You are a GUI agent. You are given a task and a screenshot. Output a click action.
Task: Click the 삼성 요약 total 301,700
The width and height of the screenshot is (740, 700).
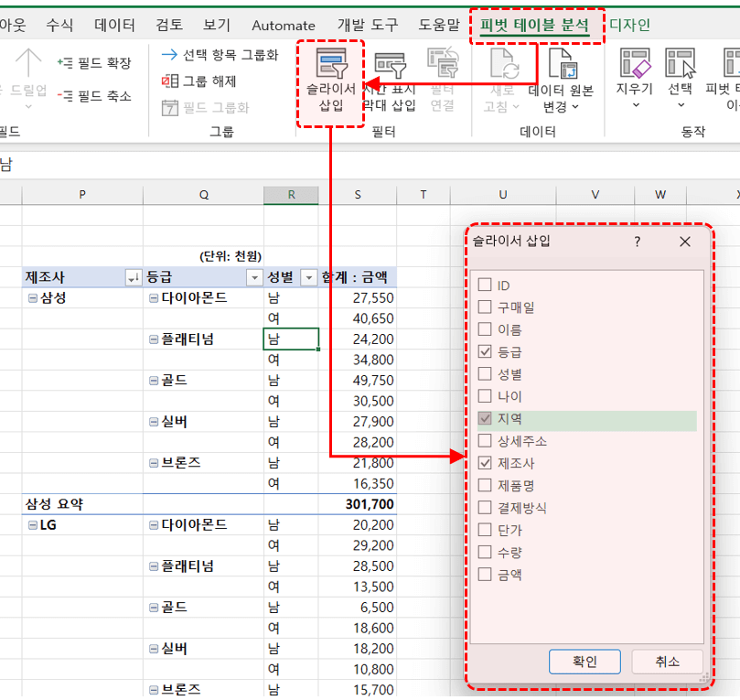(x=358, y=504)
